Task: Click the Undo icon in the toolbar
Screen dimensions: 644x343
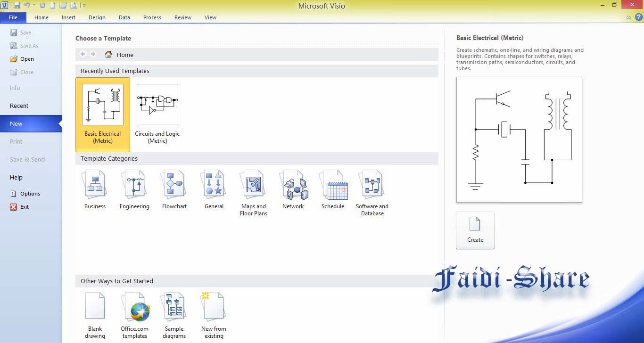Action: tap(27, 5)
